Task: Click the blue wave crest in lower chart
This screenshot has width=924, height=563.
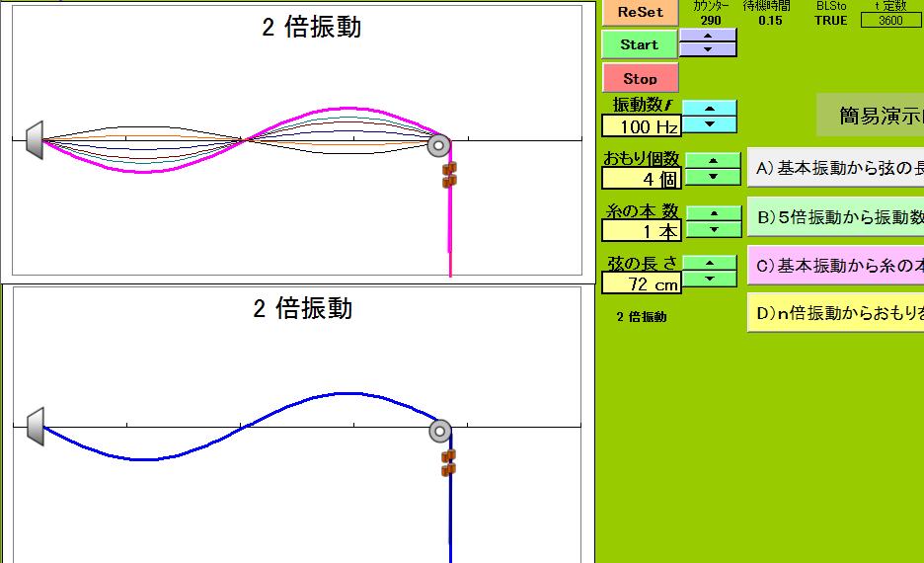Action: [348, 393]
